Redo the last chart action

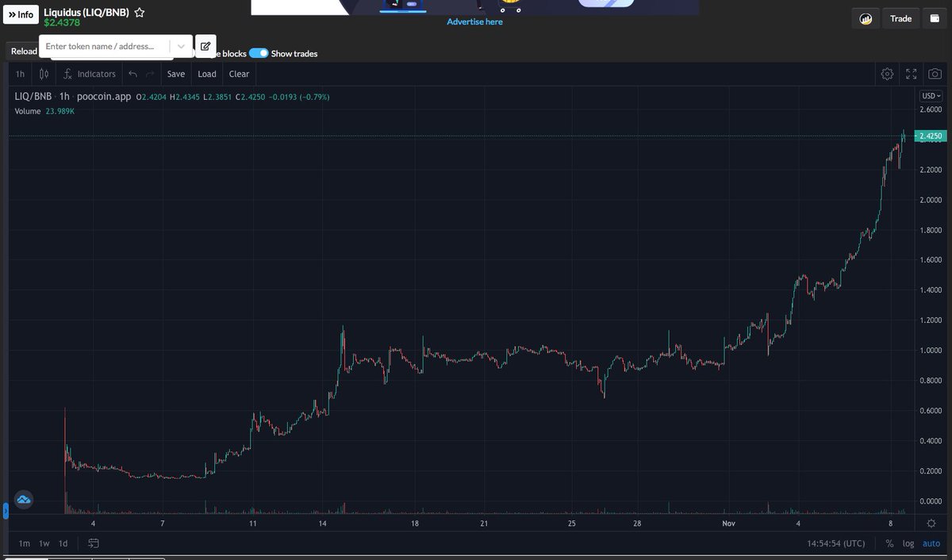pyautogui.click(x=149, y=74)
